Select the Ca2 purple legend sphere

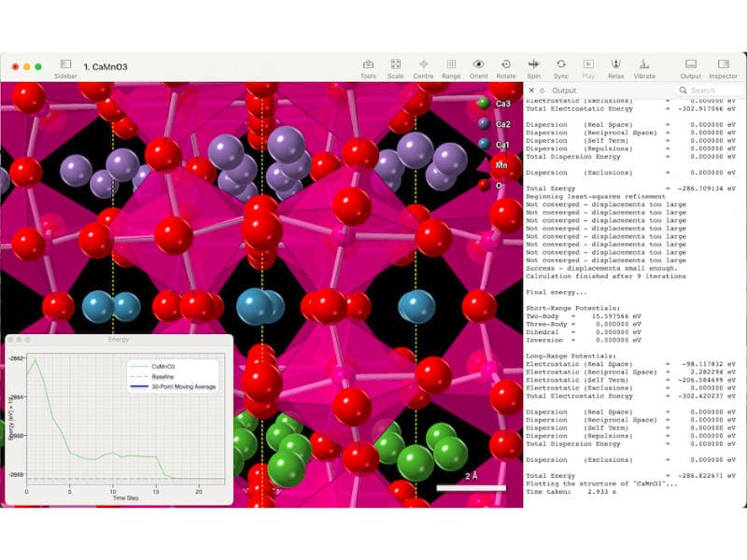(x=484, y=124)
